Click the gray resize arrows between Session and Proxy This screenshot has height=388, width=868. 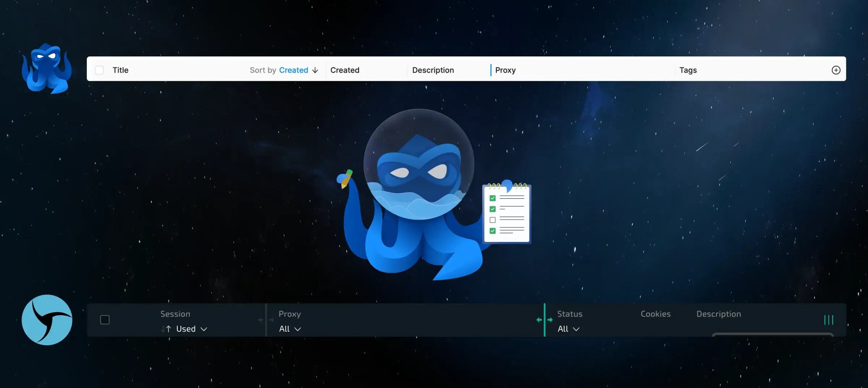[x=266, y=320]
